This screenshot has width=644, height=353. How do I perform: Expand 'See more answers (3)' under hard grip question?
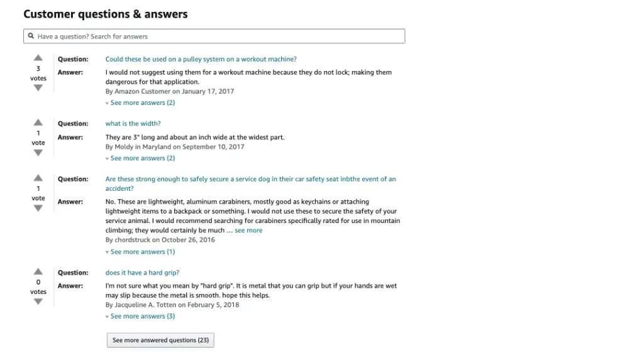pyautogui.click(x=142, y=317)
